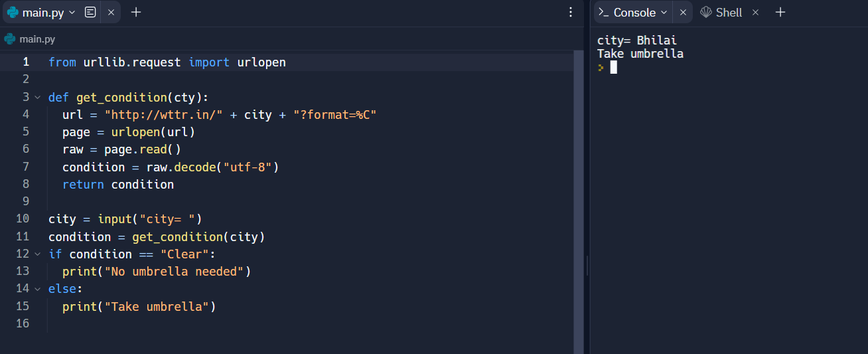The height and width of the screenshot is (354, 868).
Task: Add a new pane tab next to Shell
Action: click(x=780, y=12)
